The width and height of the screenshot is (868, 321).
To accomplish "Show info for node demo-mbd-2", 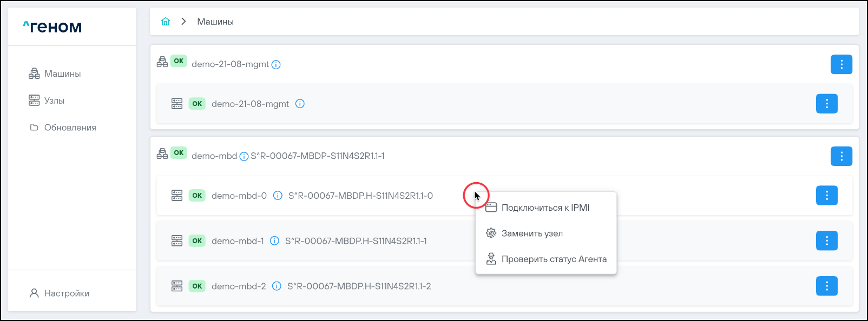I will (x=277, y=286).
